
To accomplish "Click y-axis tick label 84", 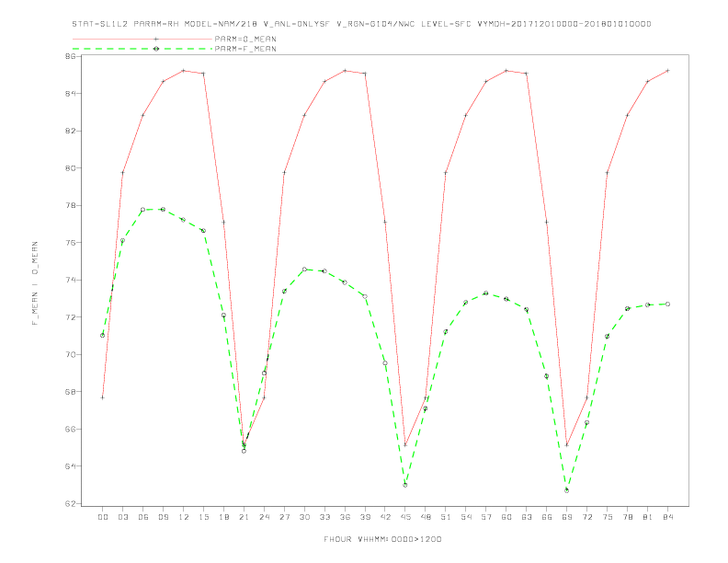I will pyautogui.click(x=71, y=93).
